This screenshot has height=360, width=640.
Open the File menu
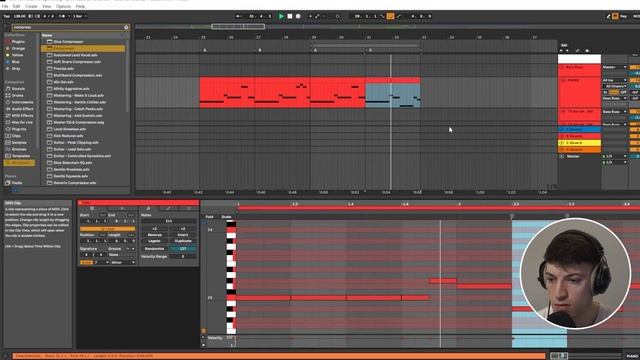coord(5,7)
